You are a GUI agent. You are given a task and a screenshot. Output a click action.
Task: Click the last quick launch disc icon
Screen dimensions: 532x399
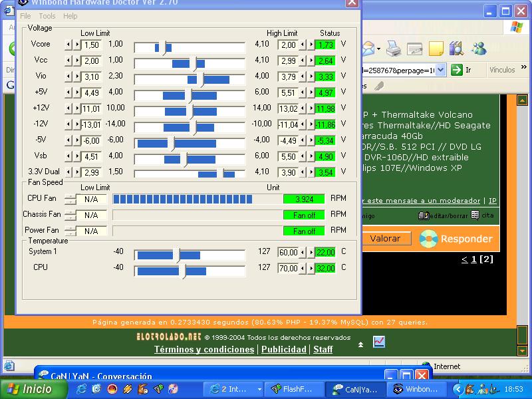point(173,389)
